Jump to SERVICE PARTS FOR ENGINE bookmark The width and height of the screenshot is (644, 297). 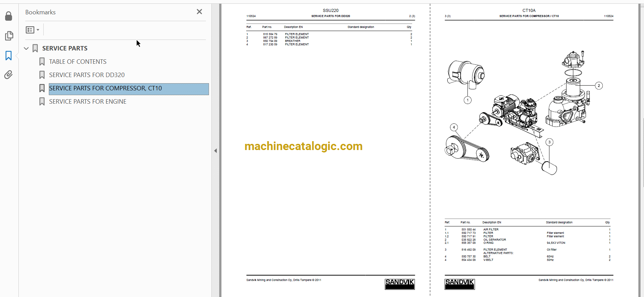pos(88,102)
